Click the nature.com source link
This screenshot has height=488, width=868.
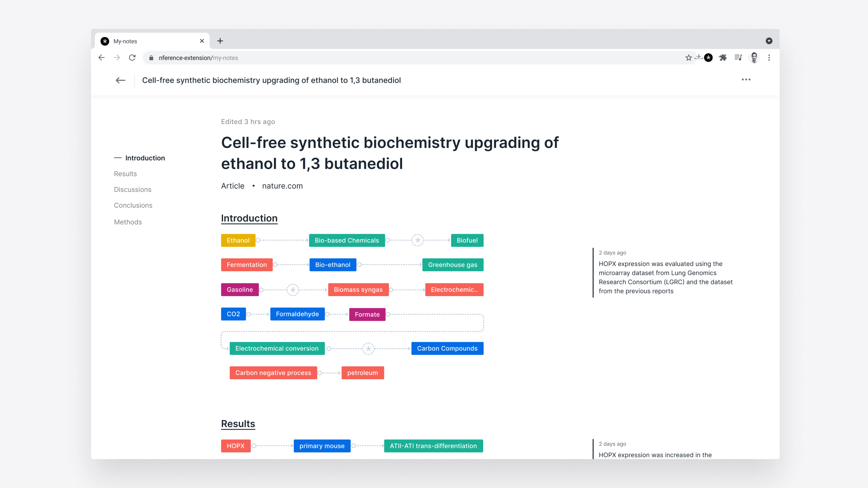[282, 186]
